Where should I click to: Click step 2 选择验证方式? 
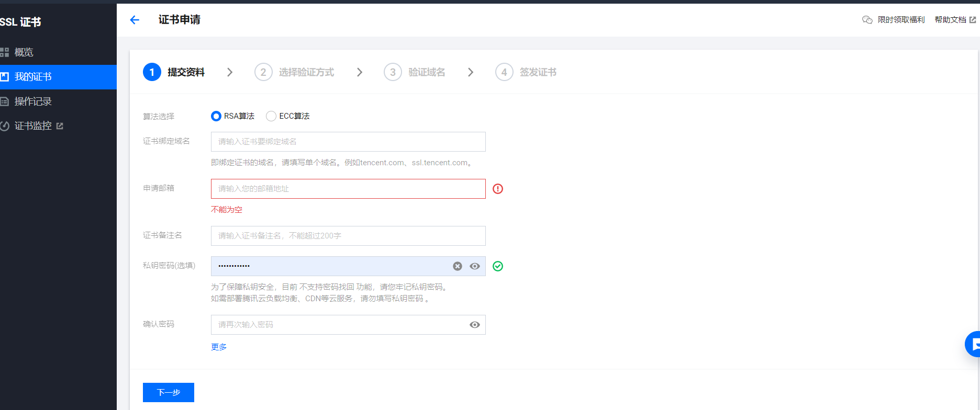pyautogui.click(x=294, y=72)
